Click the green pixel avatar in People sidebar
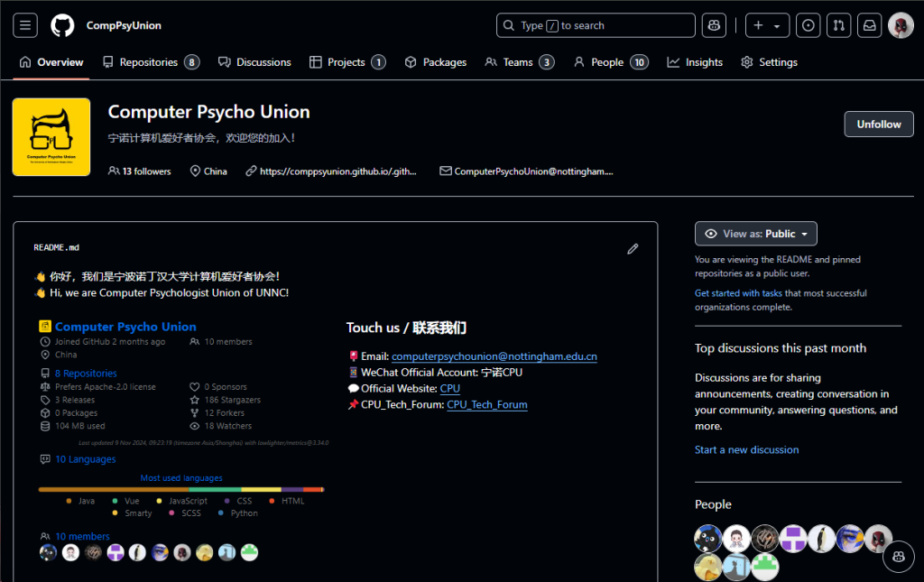Image resolution: width=924 pixels, height=582 pixels. [x=765, y=568]
